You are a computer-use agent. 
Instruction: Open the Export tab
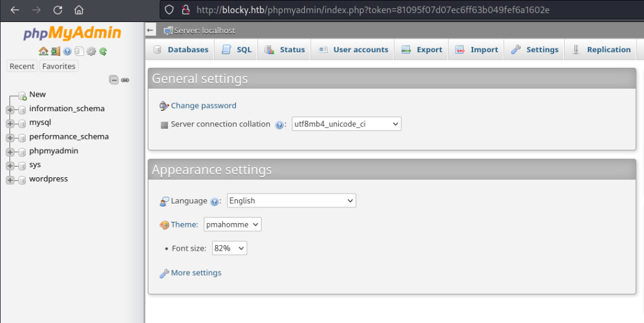tap(421, 50)
